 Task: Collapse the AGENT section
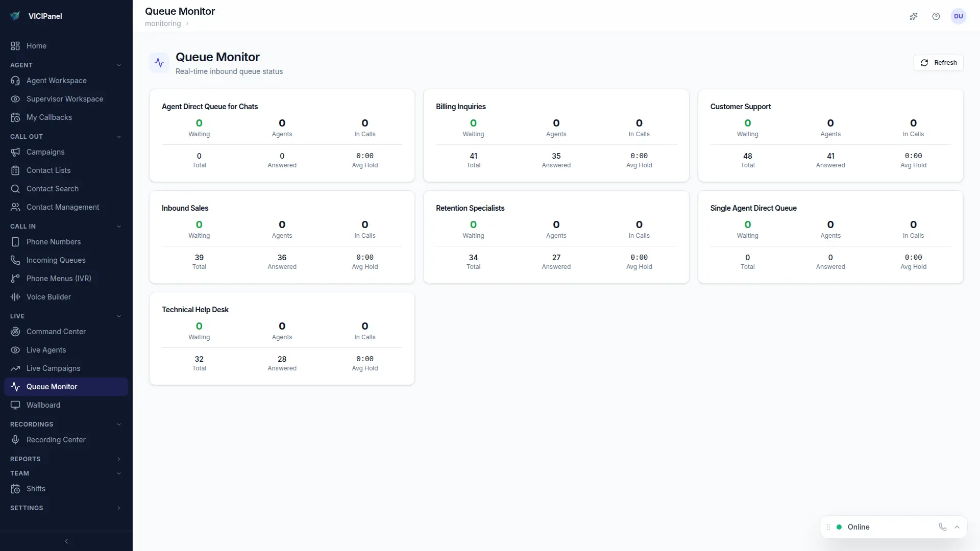pyautogui.click(x=119, y=65)
